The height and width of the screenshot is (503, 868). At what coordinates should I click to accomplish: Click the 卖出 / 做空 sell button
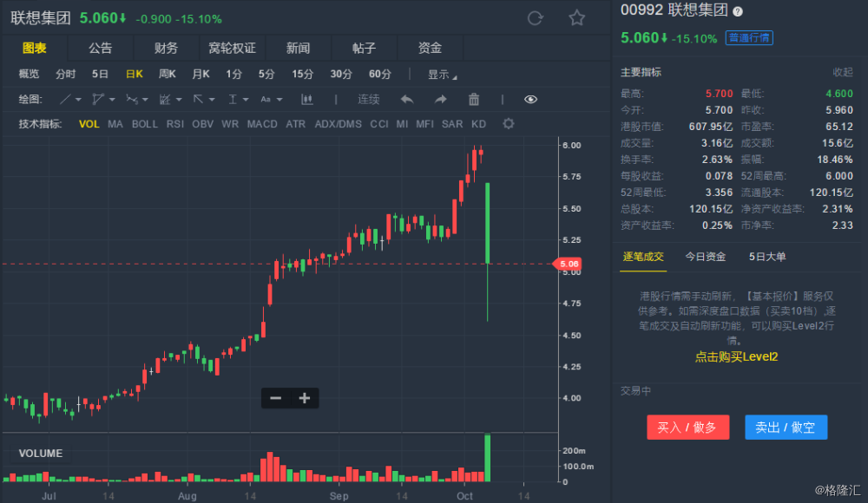click(786, 428)
